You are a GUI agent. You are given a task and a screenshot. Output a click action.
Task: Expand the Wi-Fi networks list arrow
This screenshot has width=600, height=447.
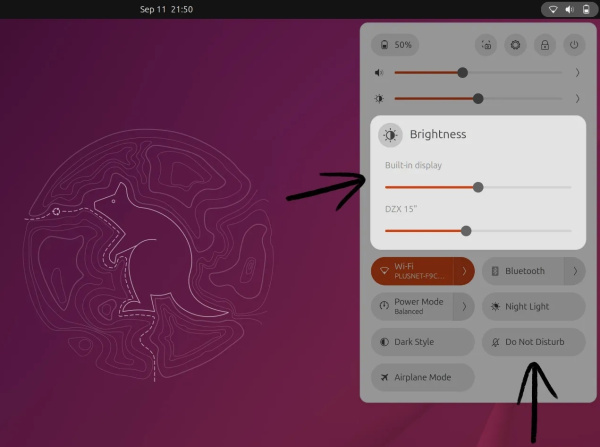(x=464, y=271)
